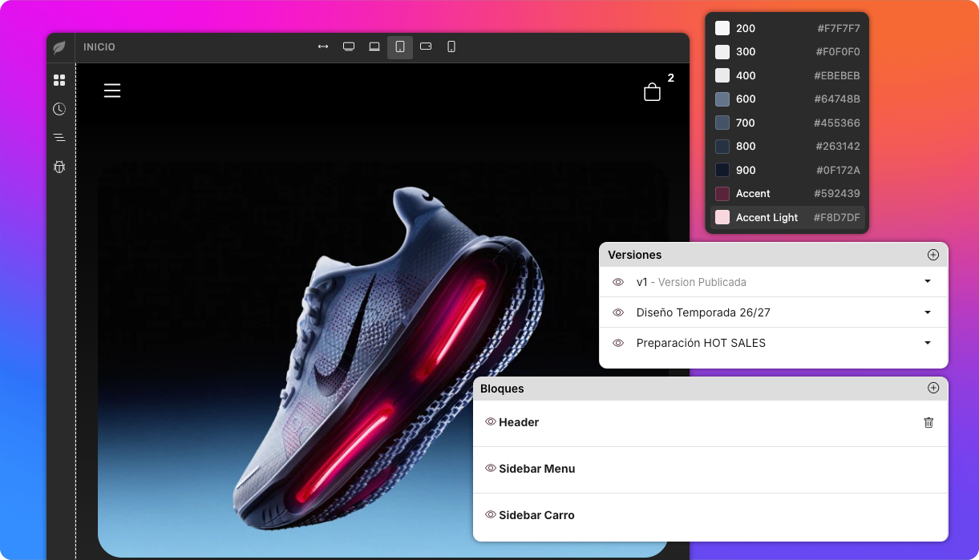The width and height of the screenshot is (979, 560).
Task: Toggle visibility of Sidebar Menu block
Action: pyautogui.click(x=491, y=468)
